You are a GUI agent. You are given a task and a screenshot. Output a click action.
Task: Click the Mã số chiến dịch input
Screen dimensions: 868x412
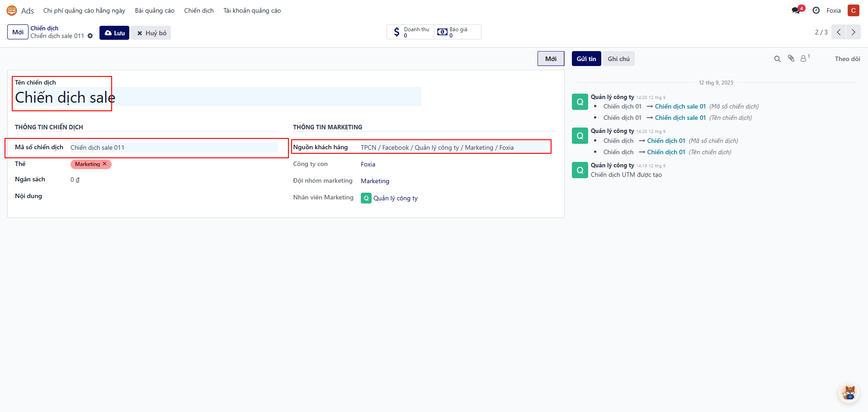pyautogui.click(x=174, y=147)
